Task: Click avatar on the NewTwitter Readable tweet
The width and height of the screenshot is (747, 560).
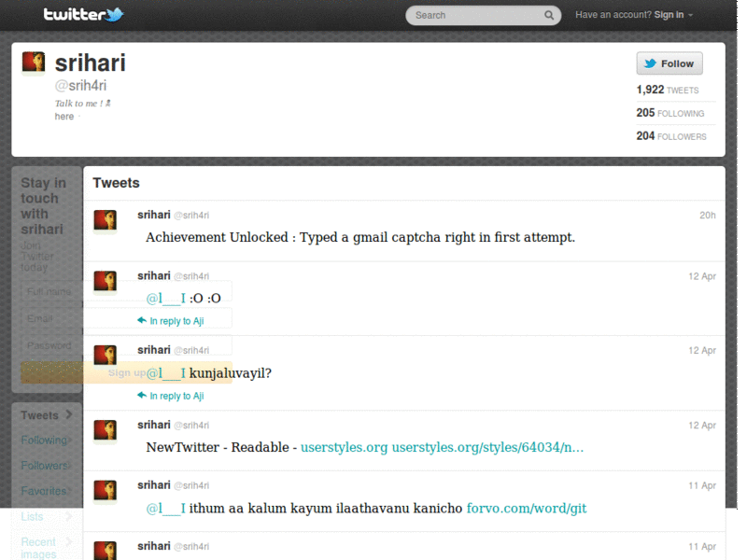Action: 106,430
